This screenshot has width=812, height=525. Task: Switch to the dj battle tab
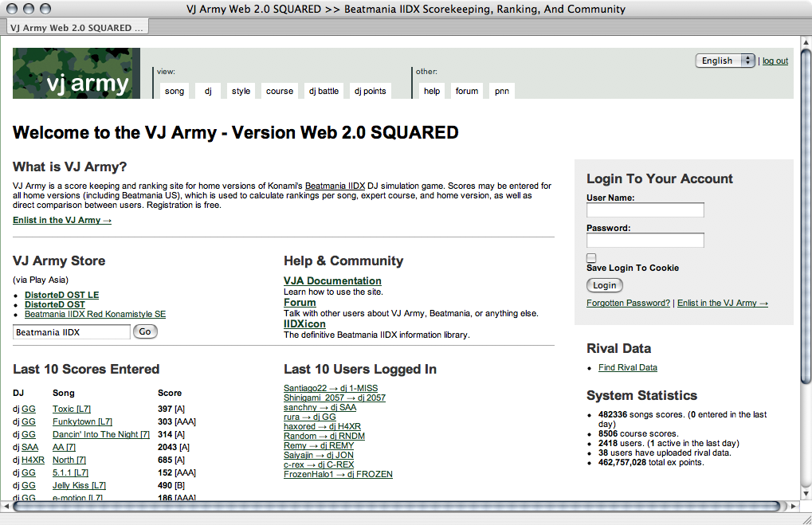324,91
